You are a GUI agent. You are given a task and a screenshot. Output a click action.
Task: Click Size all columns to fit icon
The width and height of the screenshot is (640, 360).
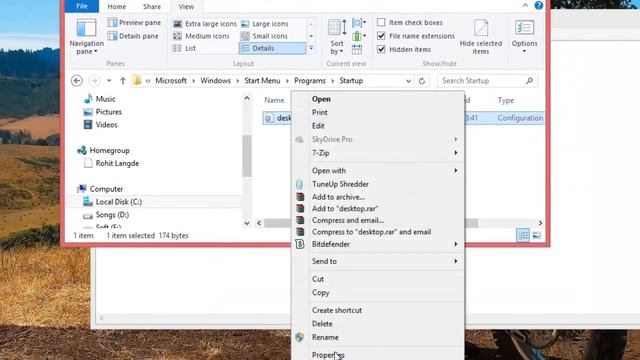(x=357, y=50)
